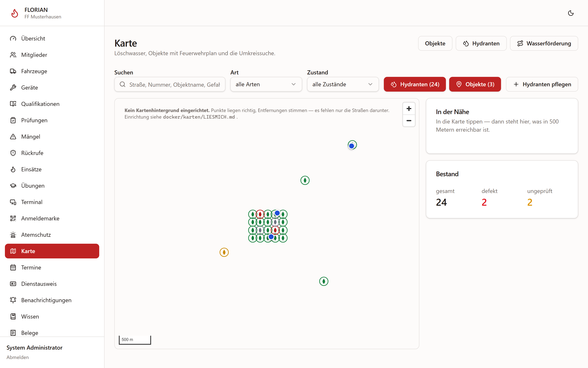Click System Administrator user name
This screenshot has width=588, height=368.
click(x=35, y=347)
